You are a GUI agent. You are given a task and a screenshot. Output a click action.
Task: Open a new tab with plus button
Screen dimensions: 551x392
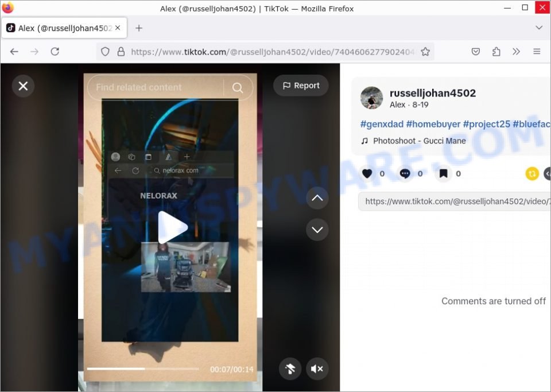tap(139, 28)
